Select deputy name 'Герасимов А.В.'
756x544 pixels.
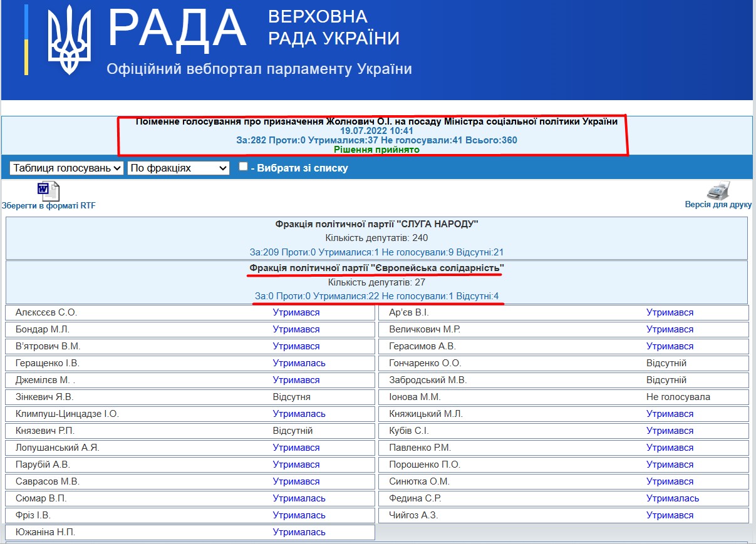click(422, 346)
